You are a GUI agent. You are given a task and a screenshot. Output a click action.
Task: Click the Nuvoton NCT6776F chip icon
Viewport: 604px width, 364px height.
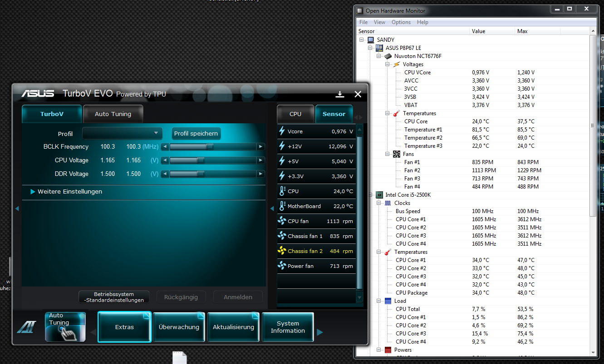click(x=388, y=56)
